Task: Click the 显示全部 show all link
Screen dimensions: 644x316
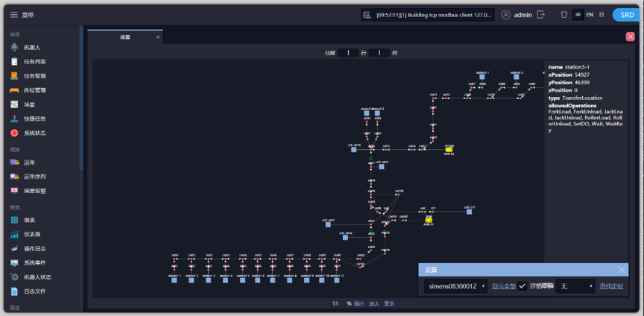Action: (503, 286)
